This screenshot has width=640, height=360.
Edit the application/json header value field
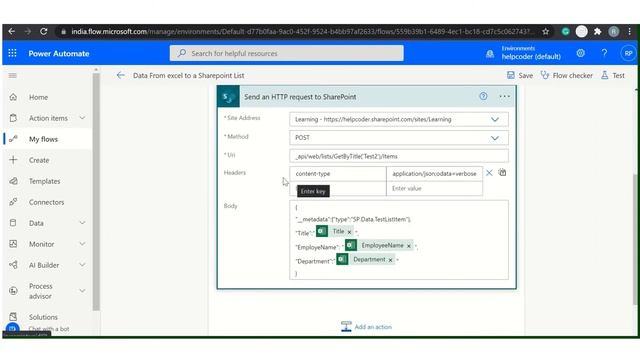pyautogui.click(x=434, y=173)
